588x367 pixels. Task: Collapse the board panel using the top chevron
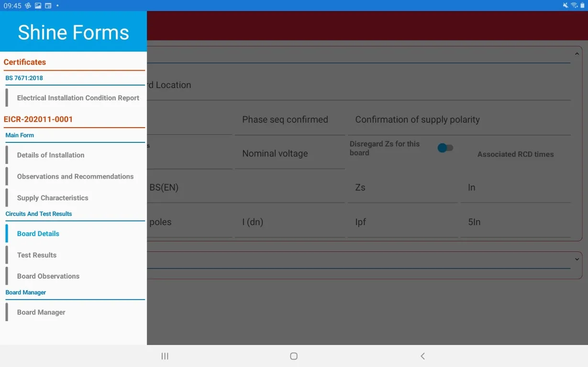[x=577, y=54]
